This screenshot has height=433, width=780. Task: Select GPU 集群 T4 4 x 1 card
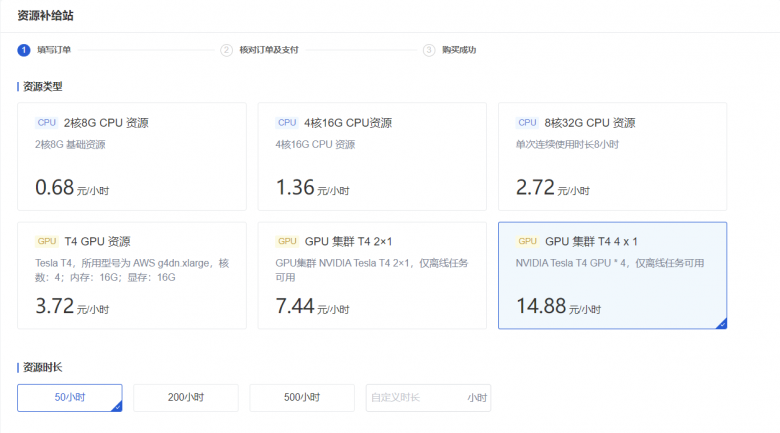612,275
